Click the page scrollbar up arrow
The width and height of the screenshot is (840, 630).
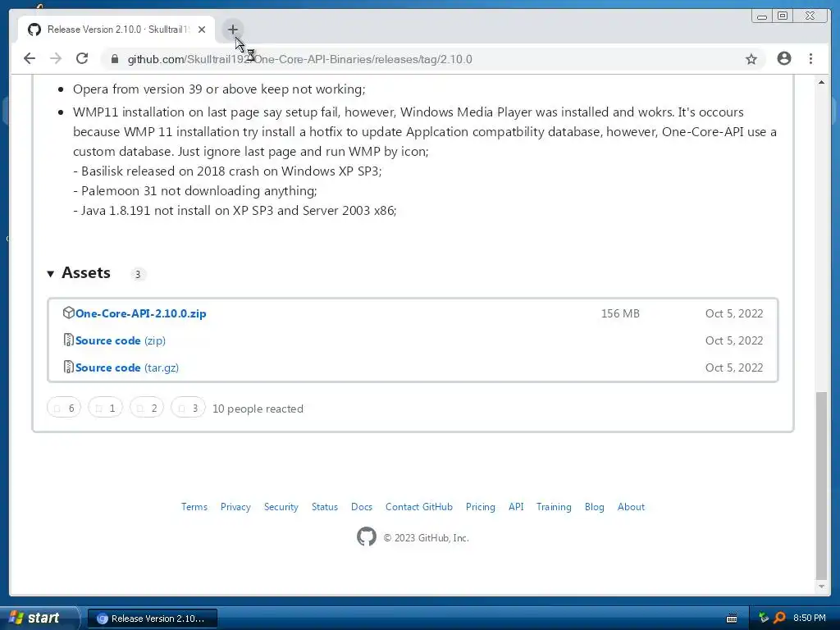point(821,82)
